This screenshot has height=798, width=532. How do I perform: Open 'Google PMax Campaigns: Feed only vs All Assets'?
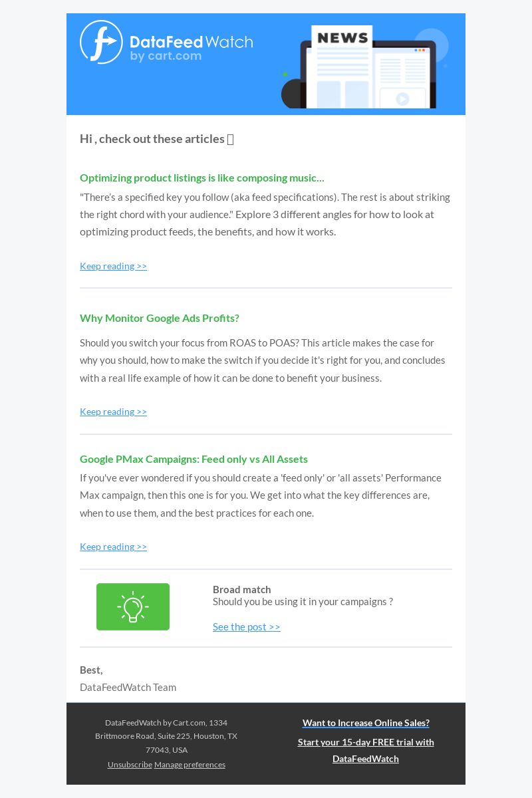click(x=194, y=459)
